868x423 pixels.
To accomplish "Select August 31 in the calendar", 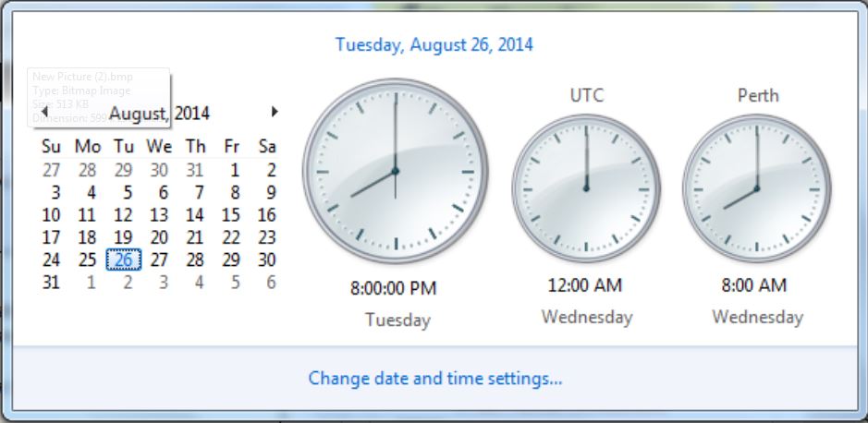I will (x=52, y=284).
